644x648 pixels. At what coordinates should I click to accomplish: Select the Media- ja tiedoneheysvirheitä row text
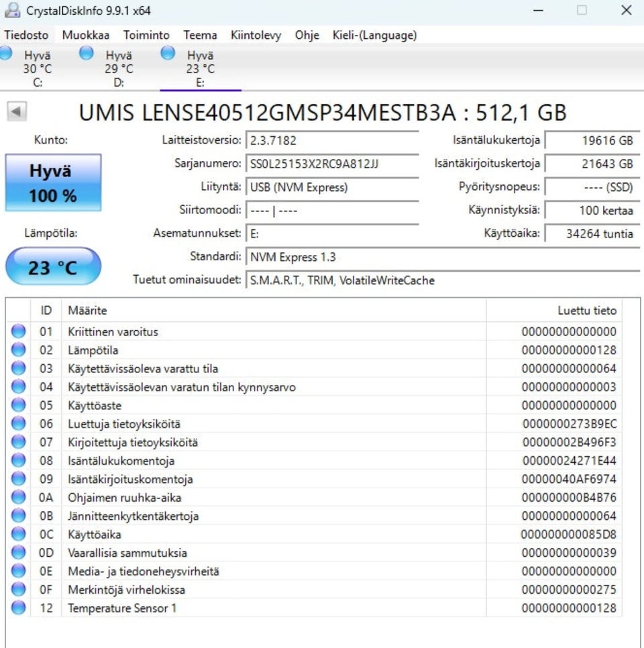pyautogui.click(x=144, y=571)
